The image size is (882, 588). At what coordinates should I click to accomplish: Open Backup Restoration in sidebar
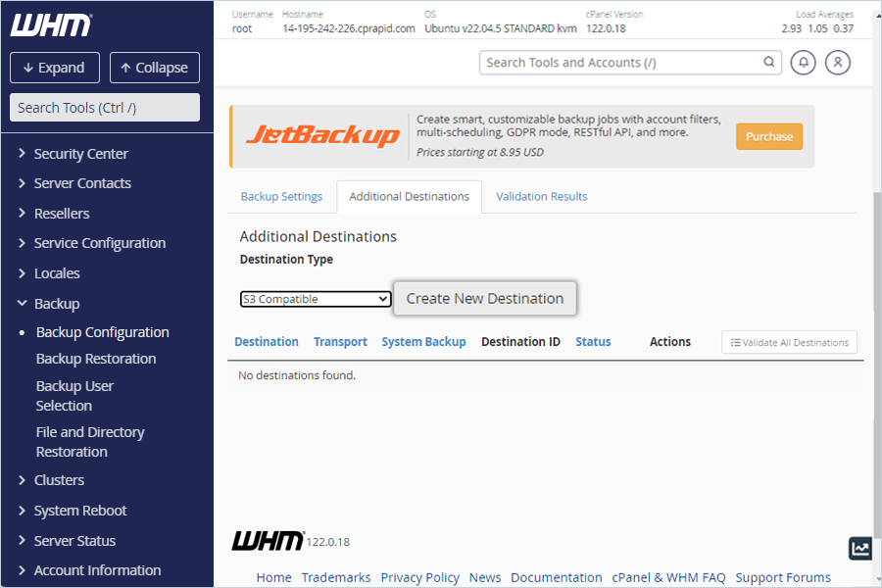coord(96,359)
